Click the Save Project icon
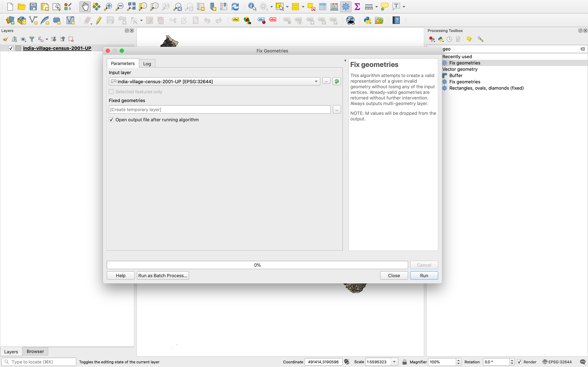588x367 pixels. pos(33,7)
